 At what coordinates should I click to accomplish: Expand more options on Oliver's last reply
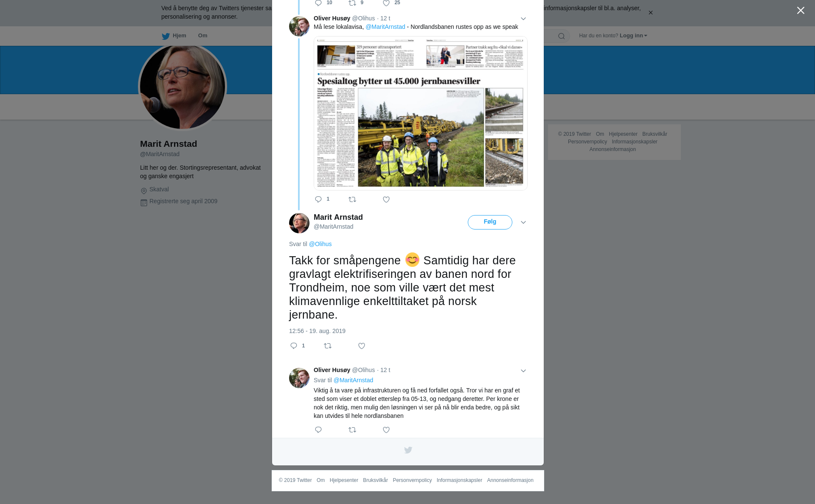[523, 371]
